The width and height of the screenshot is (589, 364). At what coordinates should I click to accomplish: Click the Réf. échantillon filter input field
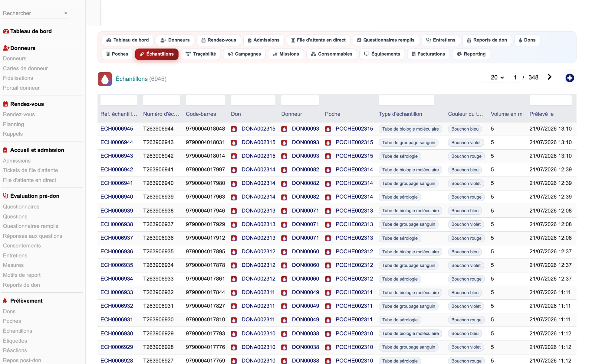click(x=119, y=100)
